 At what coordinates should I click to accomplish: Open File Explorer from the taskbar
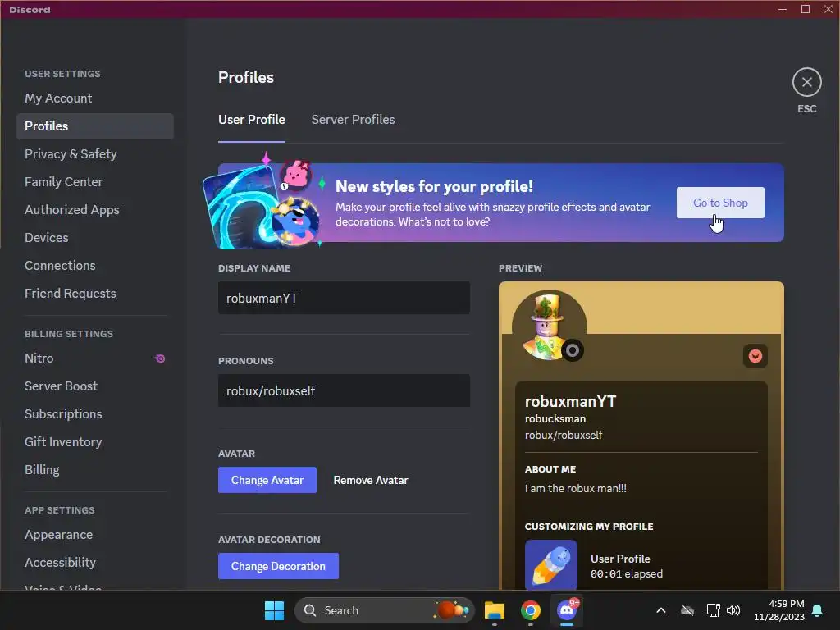pos(495,610)
